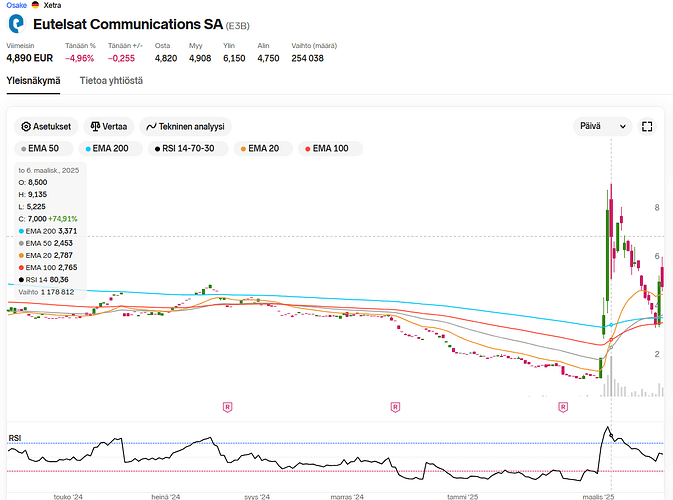Select the Yleisnäkymä tab
Viewport: 673px width, 500px height.
point(33,81)
